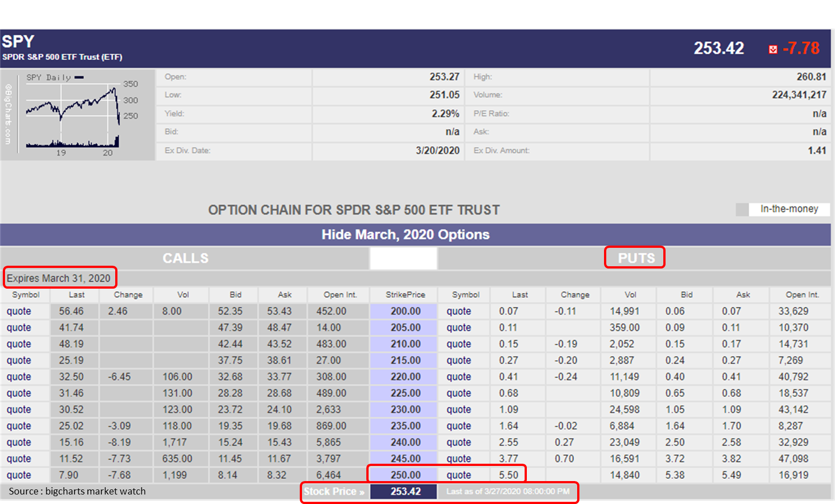835x504 pixels.
Task: Click the Expires March 31, 2020 label
Action: coord(59,278)
